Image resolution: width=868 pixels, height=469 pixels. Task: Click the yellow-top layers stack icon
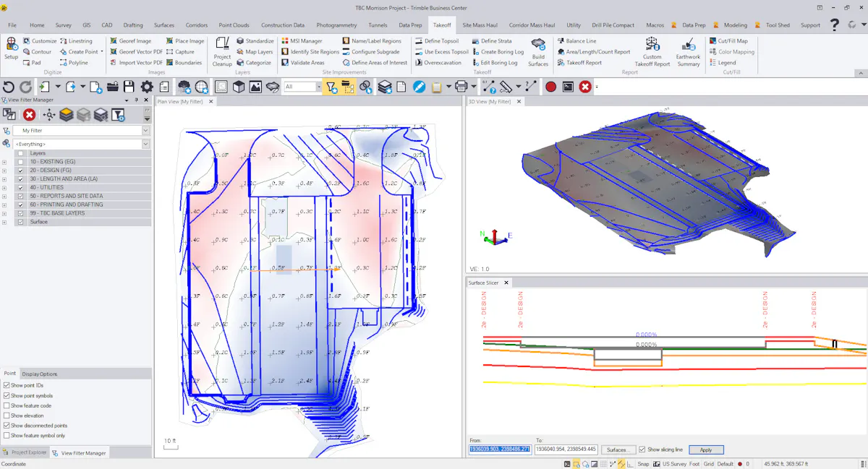[67, 115]
